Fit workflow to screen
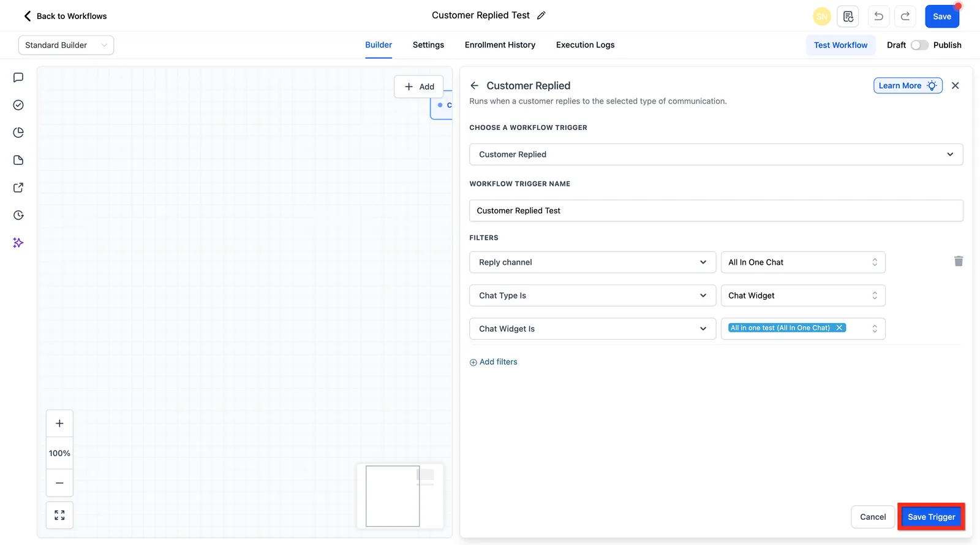980x545 pixels. pos(59,516)
